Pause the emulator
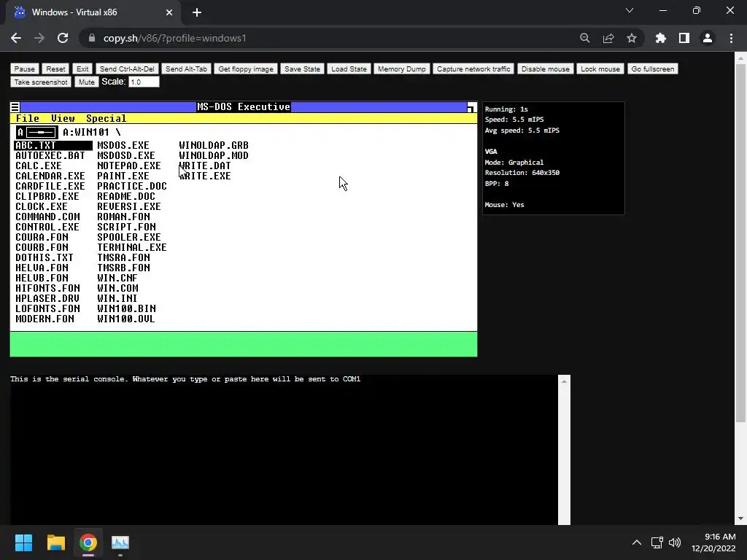 24,69
